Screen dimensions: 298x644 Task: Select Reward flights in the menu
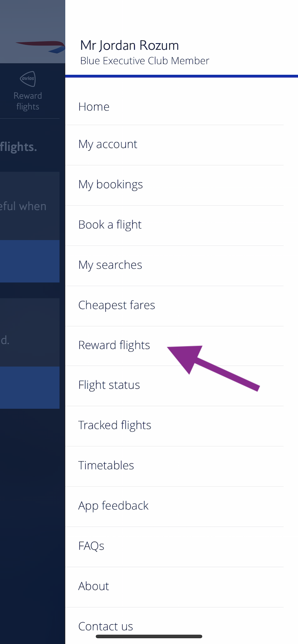pyautogui.click(x=174, y=346)
